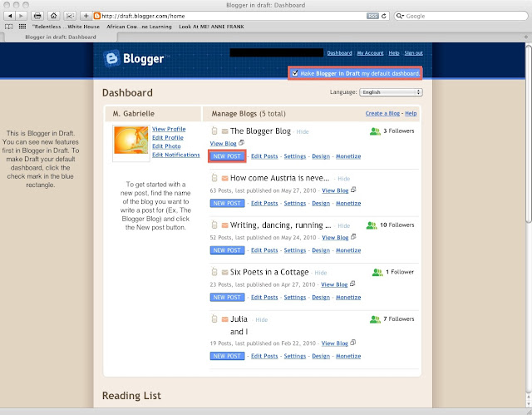Click the envelope icon beside Julia
This screenshot has height=415, width=532.
pos(224,319)
